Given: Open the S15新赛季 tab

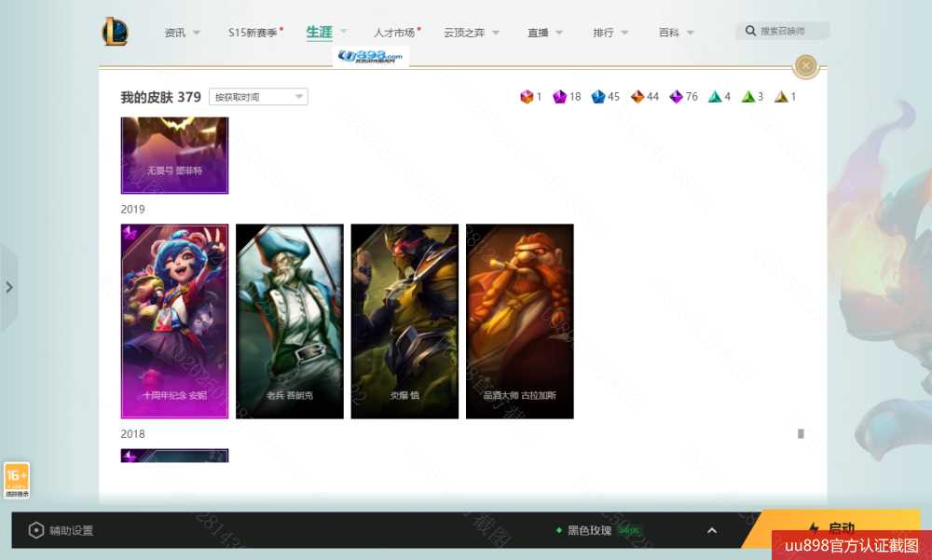Looking at the screenshot, I should click(253, 33).
